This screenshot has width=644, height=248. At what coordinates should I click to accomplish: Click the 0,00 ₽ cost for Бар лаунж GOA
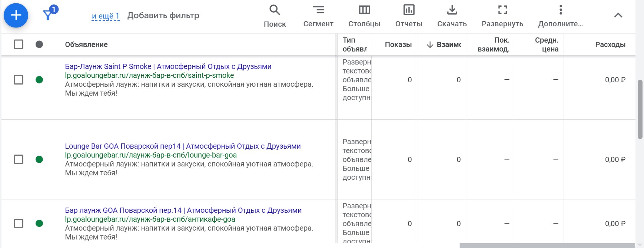(x=615, y=224)
